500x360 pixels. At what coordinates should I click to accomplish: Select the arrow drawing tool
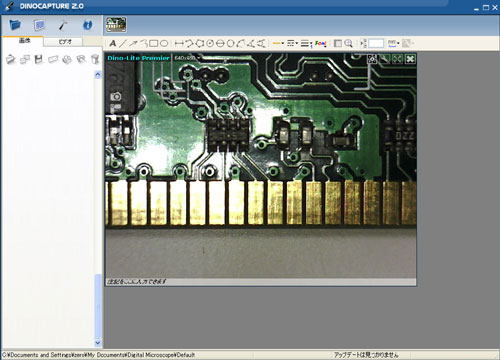(x=133, y=43)
